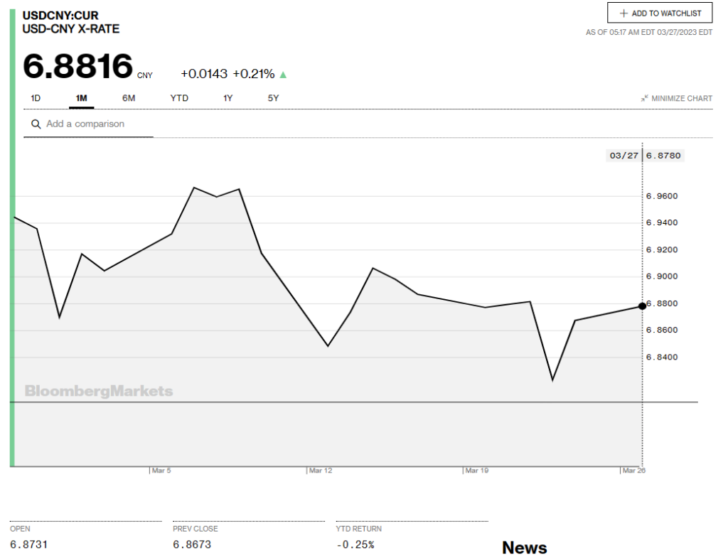
Task: Switch to the 1M chart range
Action: click(81, 98)
